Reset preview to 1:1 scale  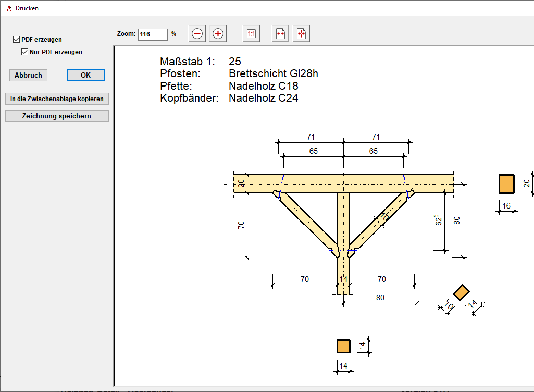(251, 34)
